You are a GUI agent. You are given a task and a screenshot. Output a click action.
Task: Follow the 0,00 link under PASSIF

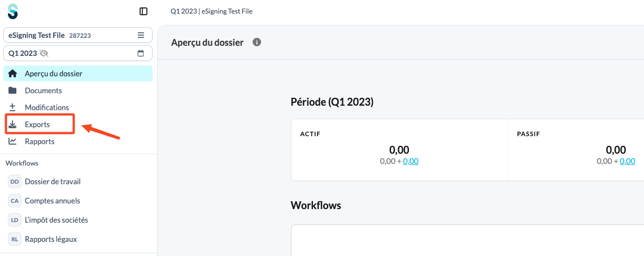tap(628, 162)
